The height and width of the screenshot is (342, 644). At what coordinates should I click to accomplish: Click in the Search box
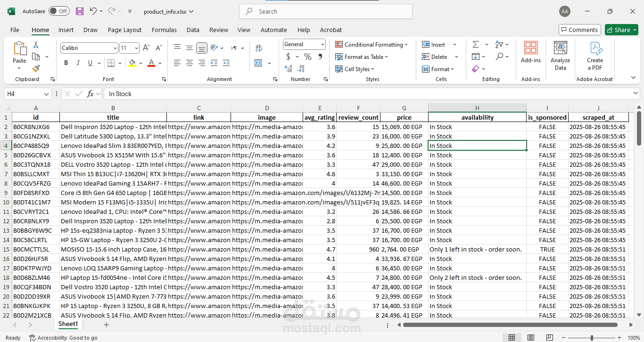(x=326, y=11)
